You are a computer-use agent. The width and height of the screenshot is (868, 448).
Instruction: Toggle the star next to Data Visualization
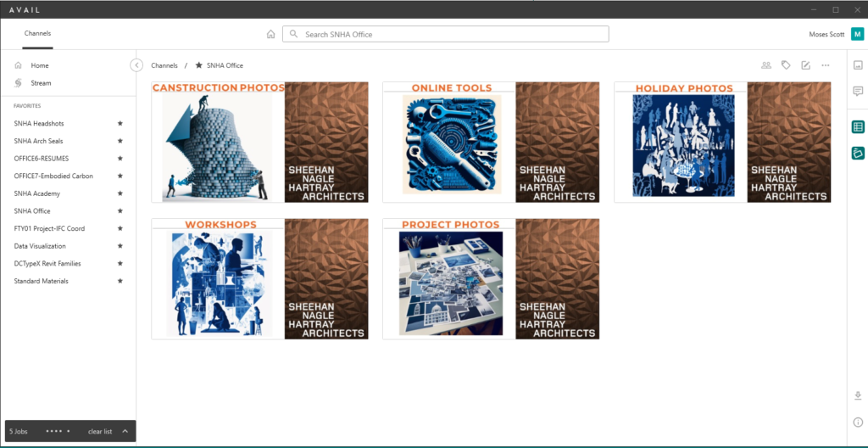click(x=120, y=245)
